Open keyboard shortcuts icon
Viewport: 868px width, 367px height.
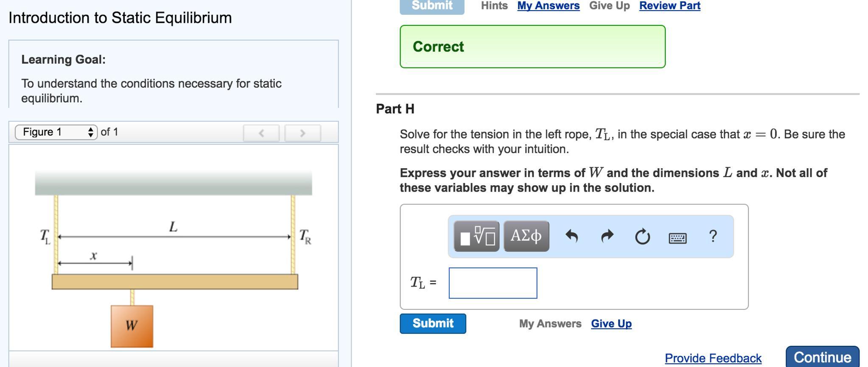click(x=678, y=237)
